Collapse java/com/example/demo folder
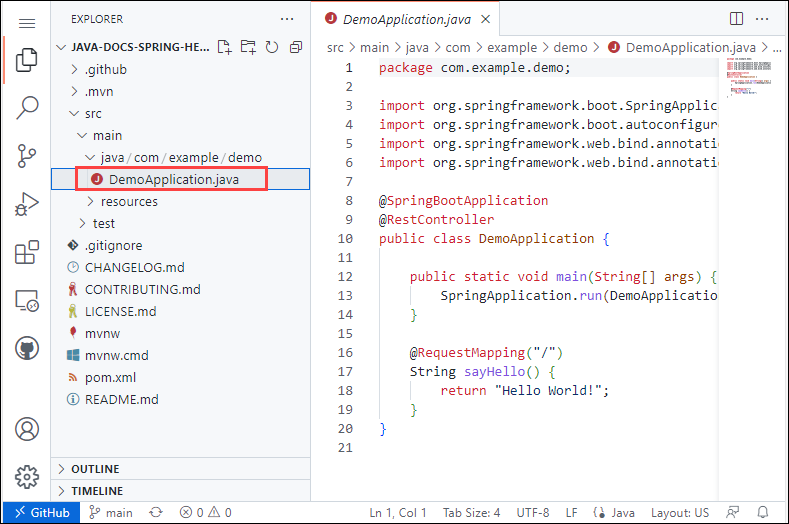 pyautogui.click(x=180, y=158)
